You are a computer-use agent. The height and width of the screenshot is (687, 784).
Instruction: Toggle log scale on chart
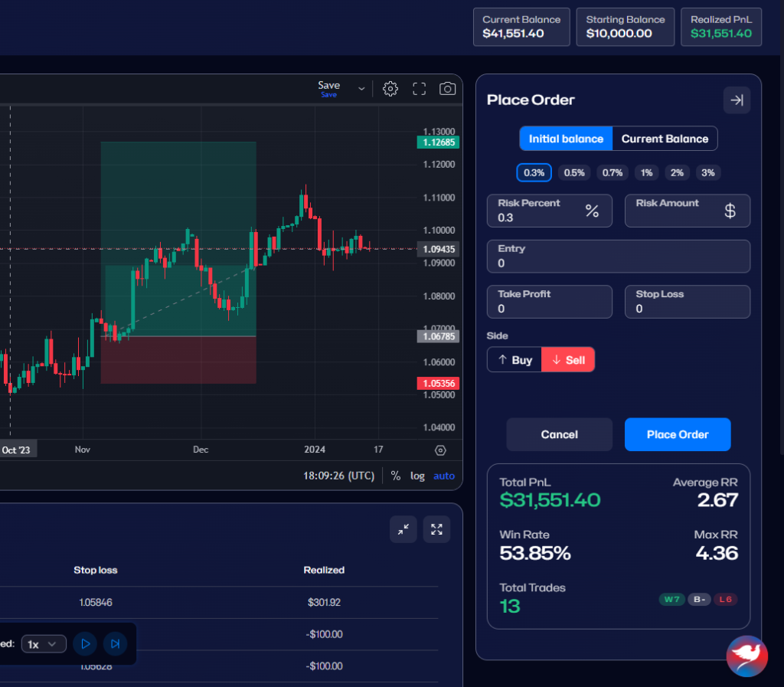pos(417,476)
